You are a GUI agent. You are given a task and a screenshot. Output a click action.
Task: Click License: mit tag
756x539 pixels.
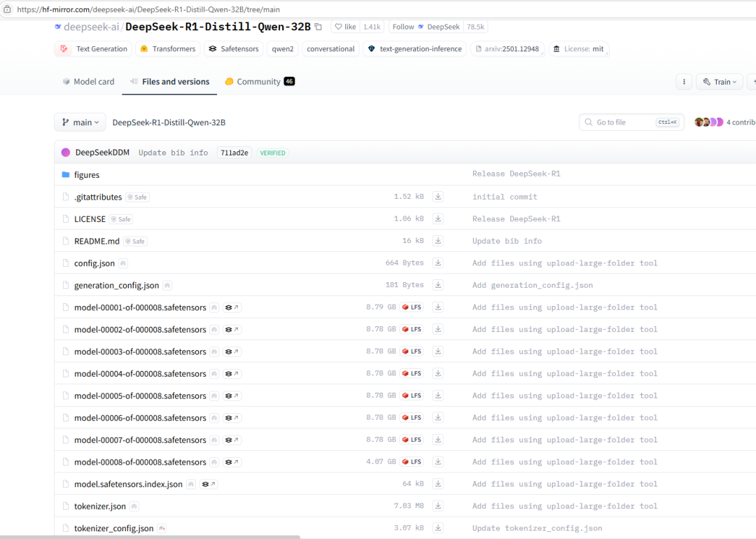[579, 49]
